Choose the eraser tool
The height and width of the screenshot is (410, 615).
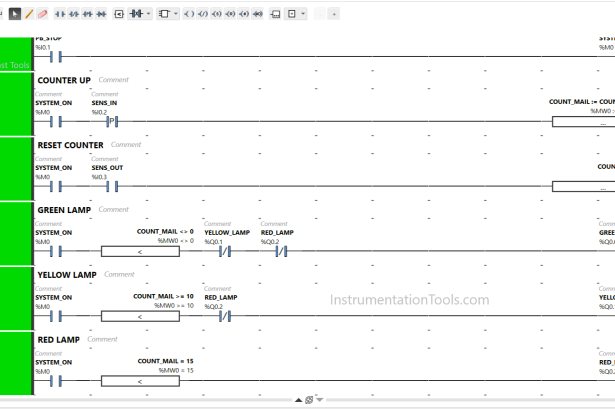(x=42, y=14)
